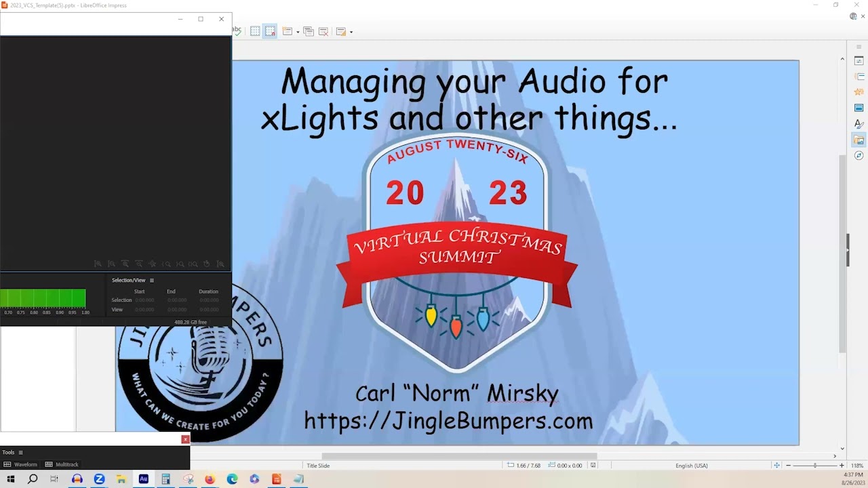
Task: Click the zoom in plus button
Action: coord(842,466)
